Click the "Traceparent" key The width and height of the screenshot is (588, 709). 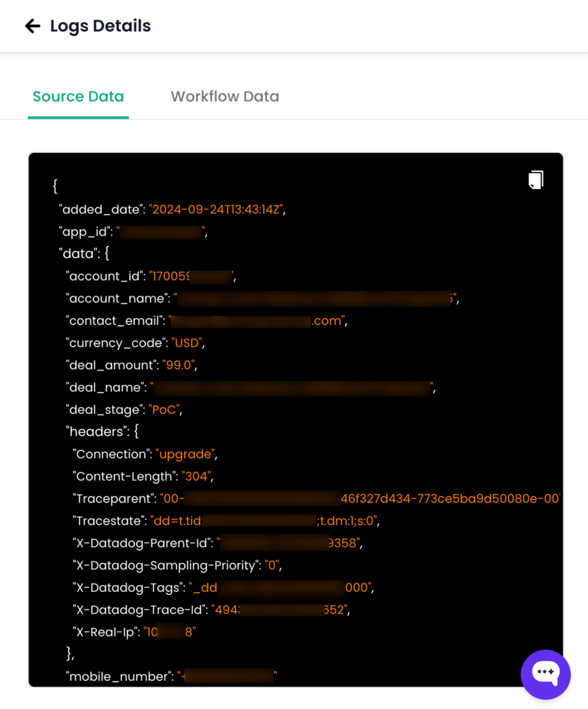[114, 499]
